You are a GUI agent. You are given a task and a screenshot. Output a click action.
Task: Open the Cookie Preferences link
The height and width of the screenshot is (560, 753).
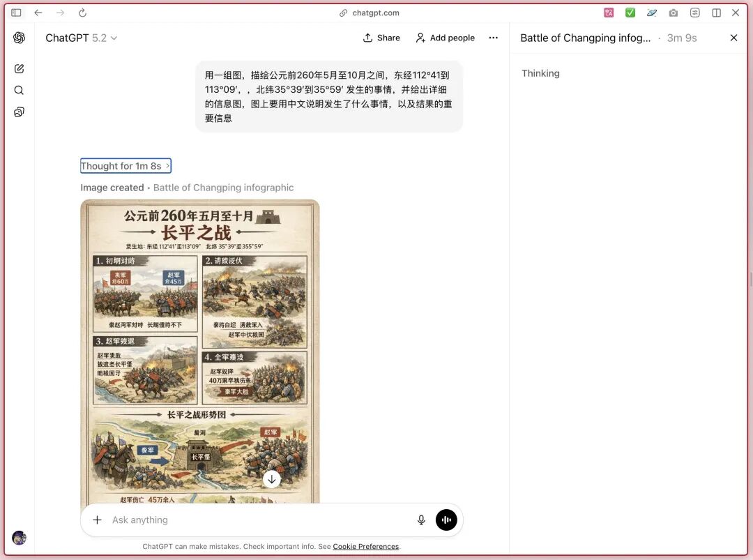365,546
